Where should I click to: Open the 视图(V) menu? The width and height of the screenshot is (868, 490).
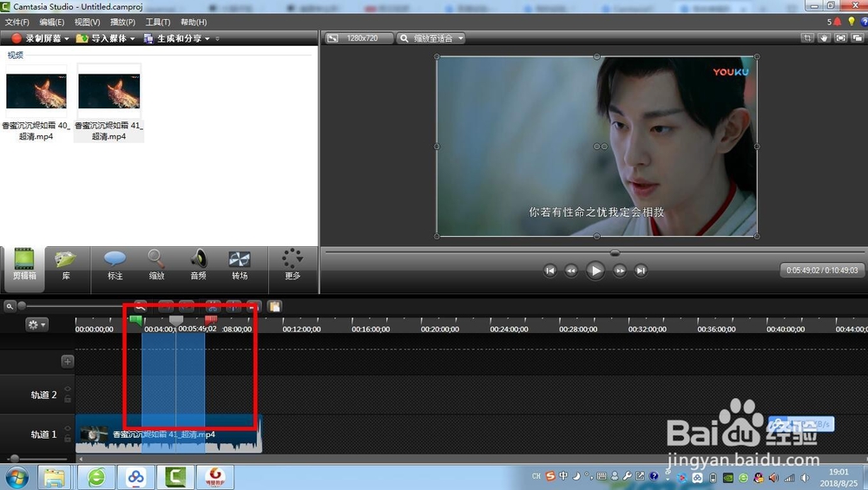[x=87, y=23]
